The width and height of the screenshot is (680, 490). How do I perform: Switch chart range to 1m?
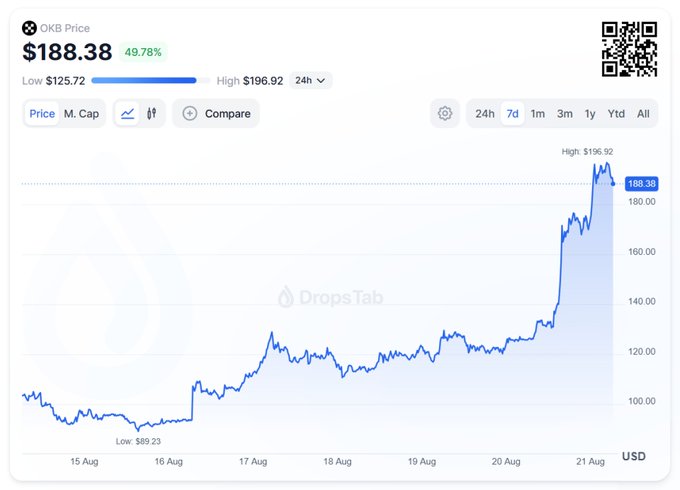[x=538, y=114]
